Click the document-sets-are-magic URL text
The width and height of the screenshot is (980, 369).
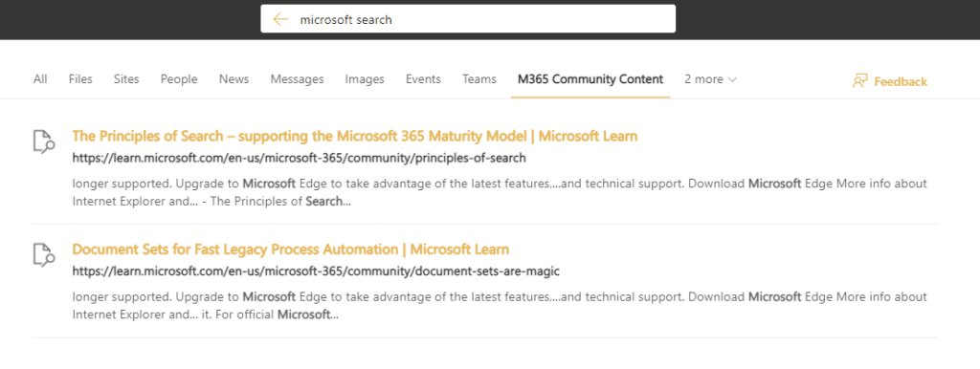(x=316, y=271)
